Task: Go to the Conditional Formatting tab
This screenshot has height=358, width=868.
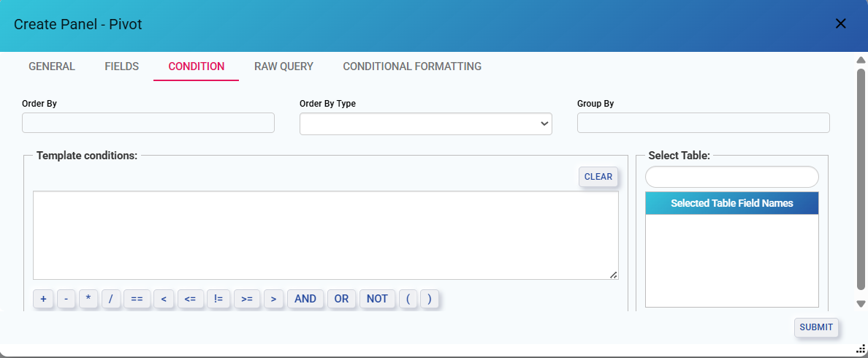Action: (x=412, y=66)
